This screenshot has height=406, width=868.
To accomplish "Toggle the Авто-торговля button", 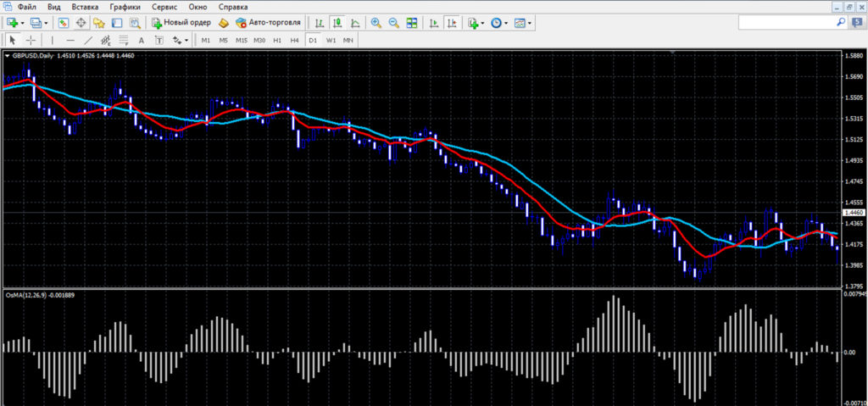I will 268,23.
